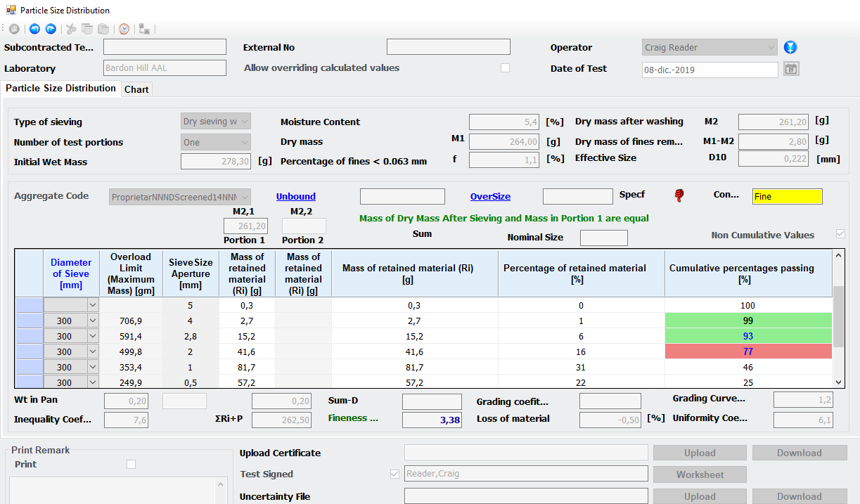This screenshot has width=860, height=504.
Task: Click the paste clipboard icon
Action: coord(103,29)
